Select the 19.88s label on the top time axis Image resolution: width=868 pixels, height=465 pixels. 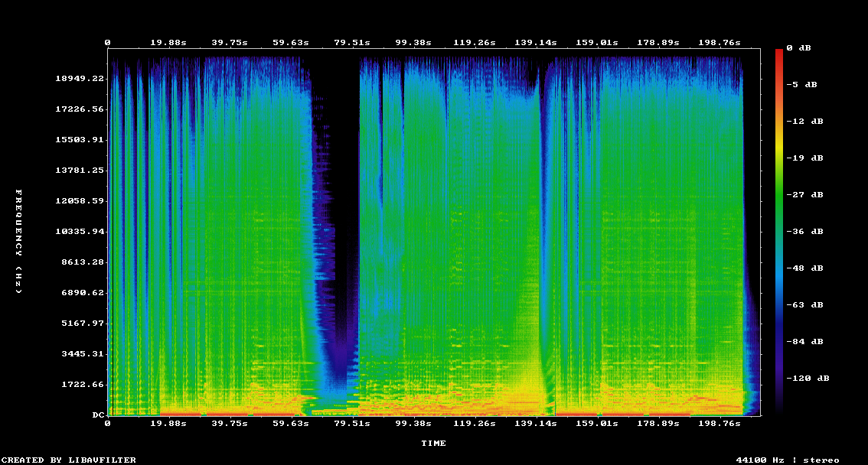click(x=168, y=43)
